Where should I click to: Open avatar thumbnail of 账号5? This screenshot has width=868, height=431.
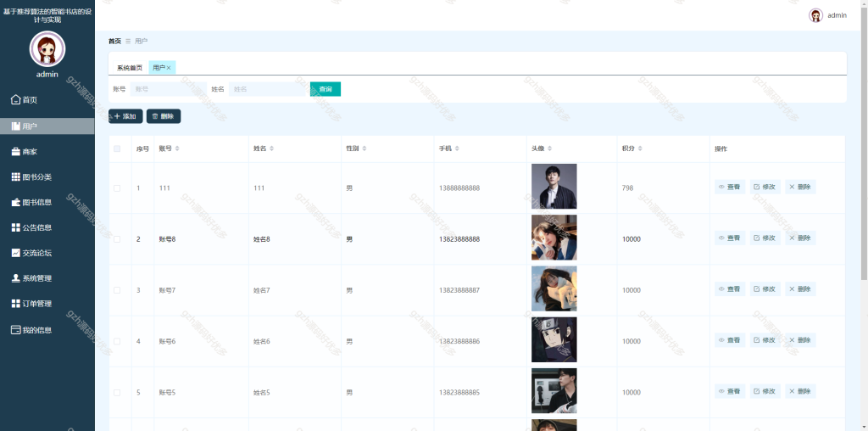[x=554, y=390]
